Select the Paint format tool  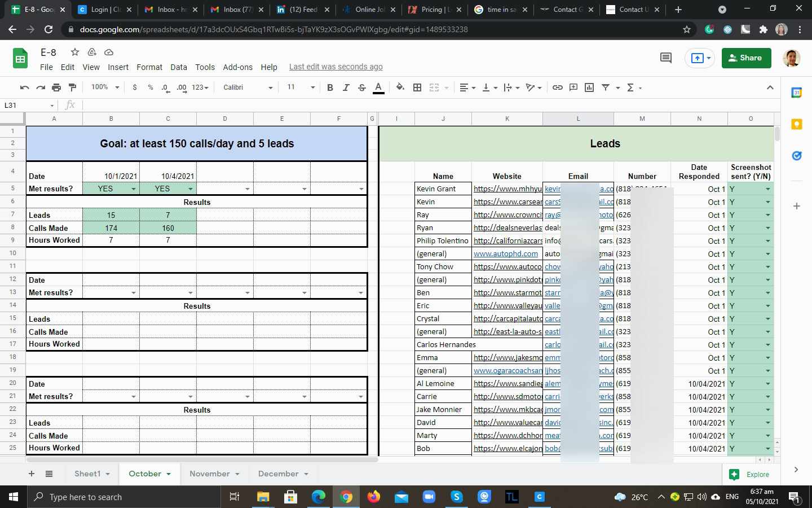[x=72, y=87]
